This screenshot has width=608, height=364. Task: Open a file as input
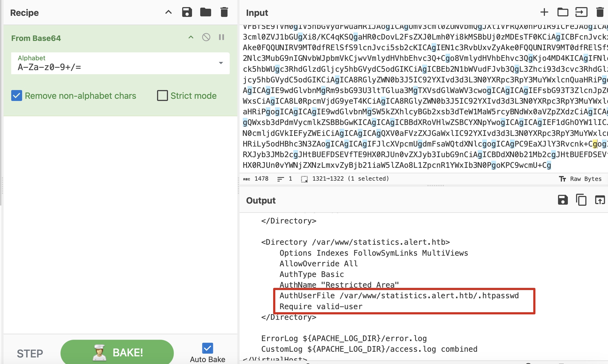click(581, 12)
